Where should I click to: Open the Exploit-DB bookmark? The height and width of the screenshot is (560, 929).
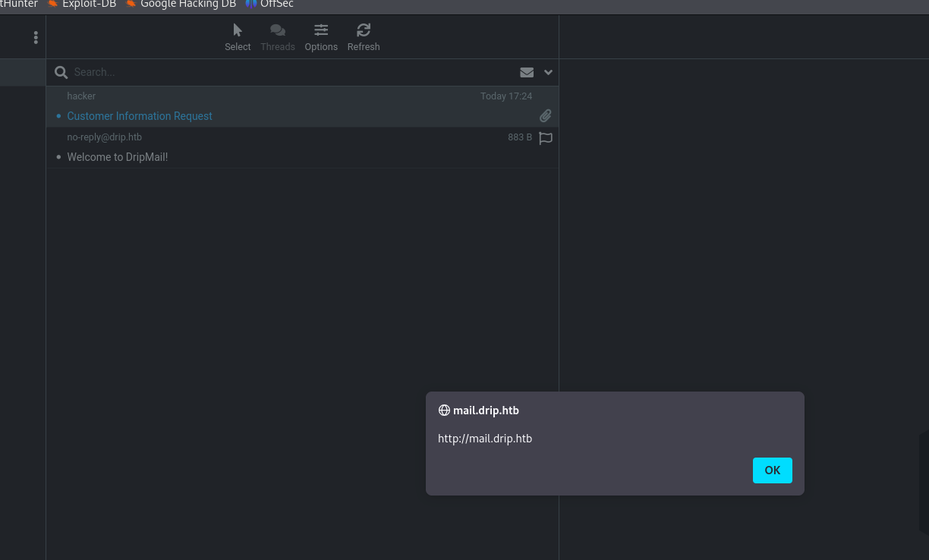[x=82, y=4]
